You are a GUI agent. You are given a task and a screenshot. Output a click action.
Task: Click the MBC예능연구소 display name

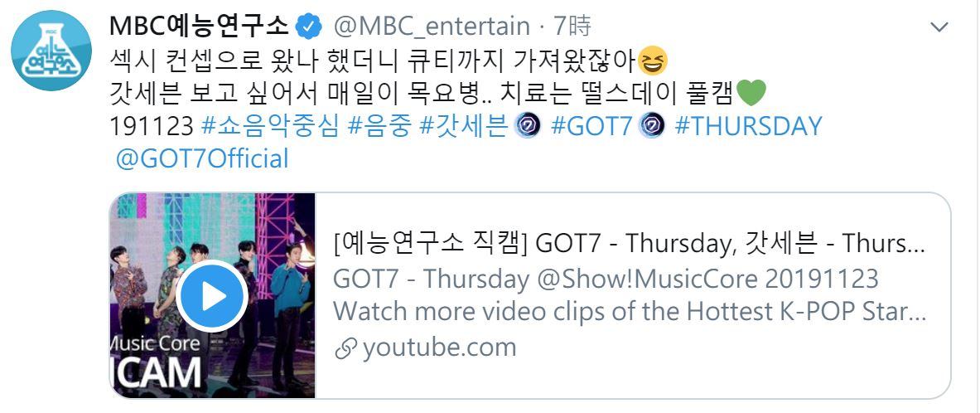(199, 27)
